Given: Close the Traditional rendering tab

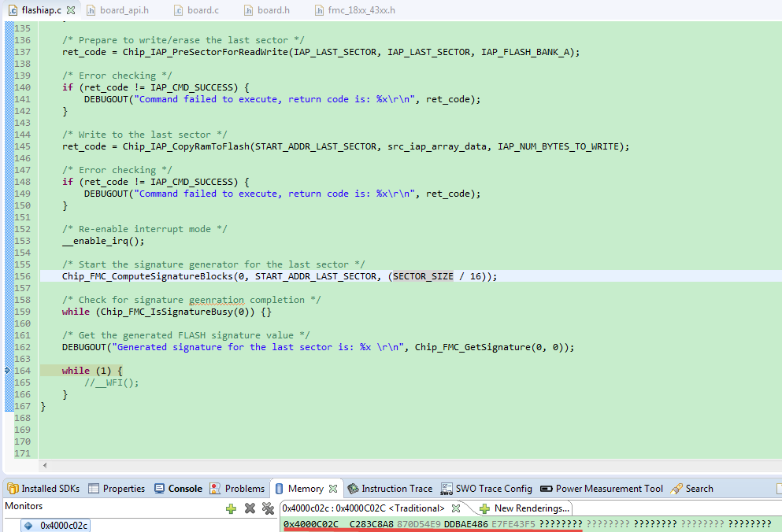Looking at the screenshot, I should click(456, 508).
